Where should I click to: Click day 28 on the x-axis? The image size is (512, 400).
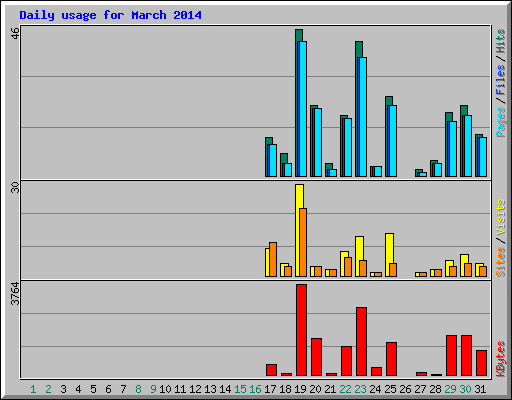pyautogui.click(x=435, y=389)
